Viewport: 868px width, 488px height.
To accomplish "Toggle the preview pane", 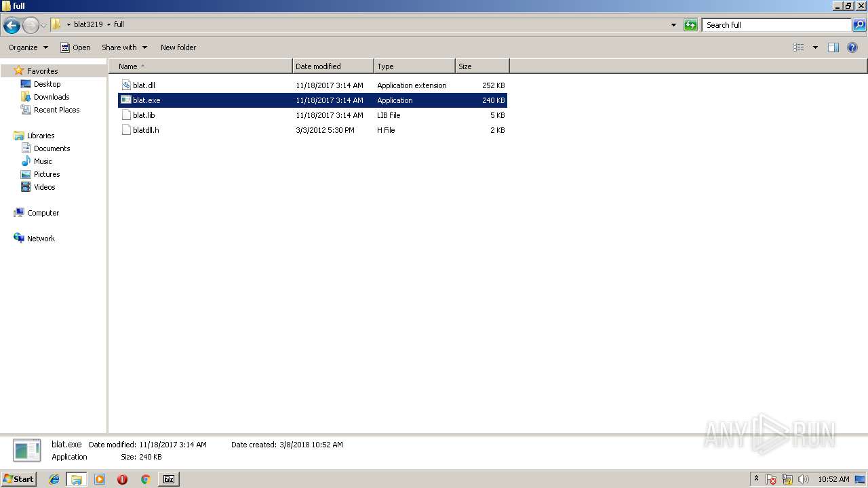I will [x=833, y=47].
